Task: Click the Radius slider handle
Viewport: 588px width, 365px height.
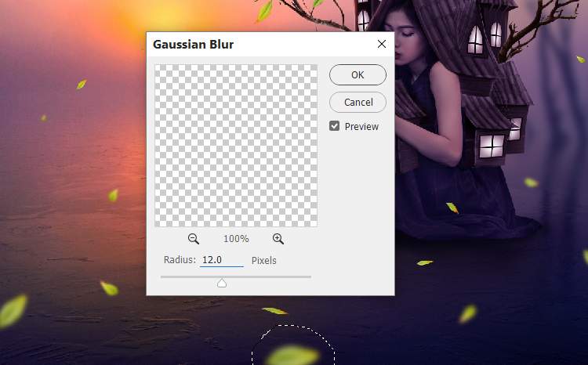Action: [222, 283]
